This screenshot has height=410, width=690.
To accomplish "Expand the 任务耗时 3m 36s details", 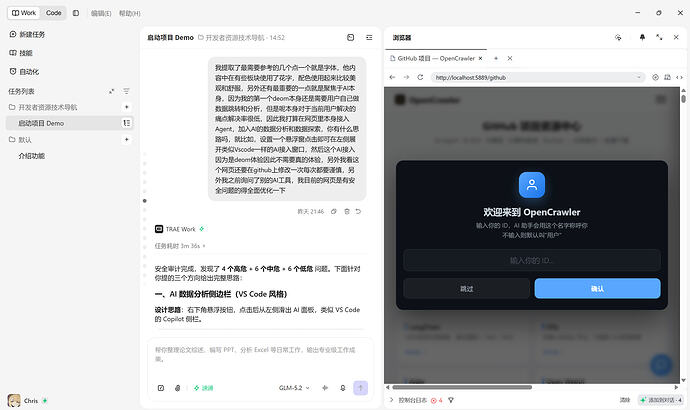I will click(x=180, y=246).
